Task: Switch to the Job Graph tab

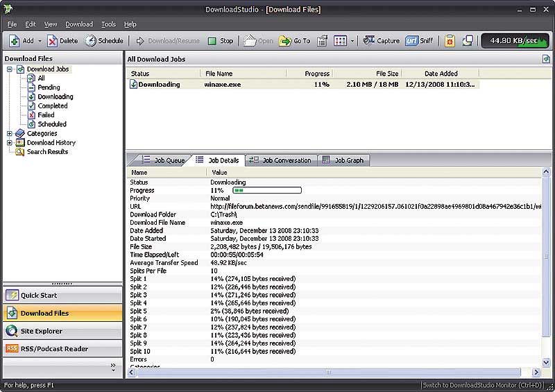Action: point(344,160)
